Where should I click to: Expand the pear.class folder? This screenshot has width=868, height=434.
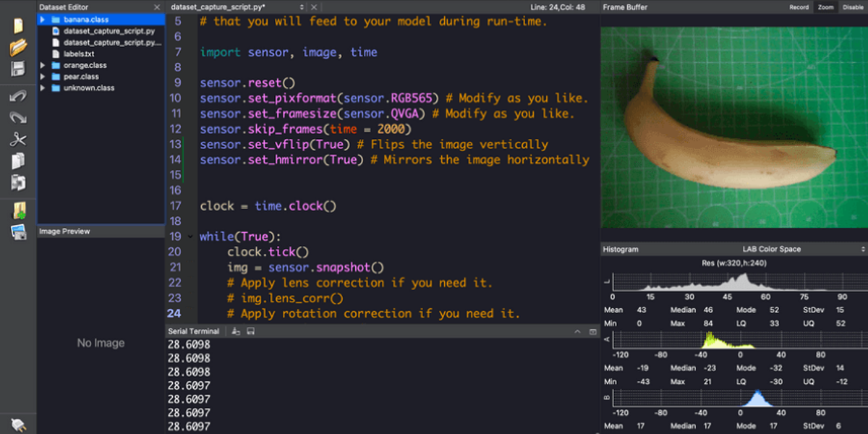click(x=43, y=77)
